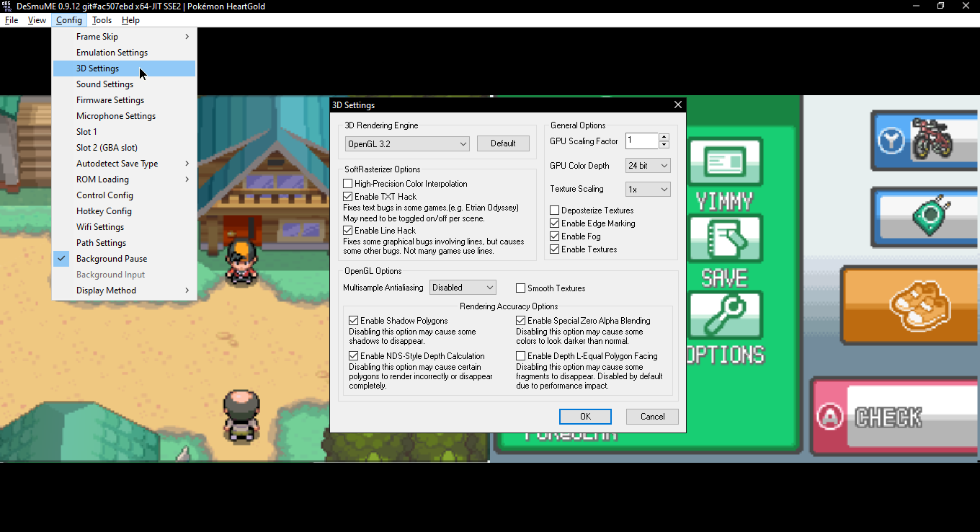The height and width of the screenshot is (532, 980).
Task: Open the 3D Rendering Engine dropdown
Action: click(x=407, y=143)
